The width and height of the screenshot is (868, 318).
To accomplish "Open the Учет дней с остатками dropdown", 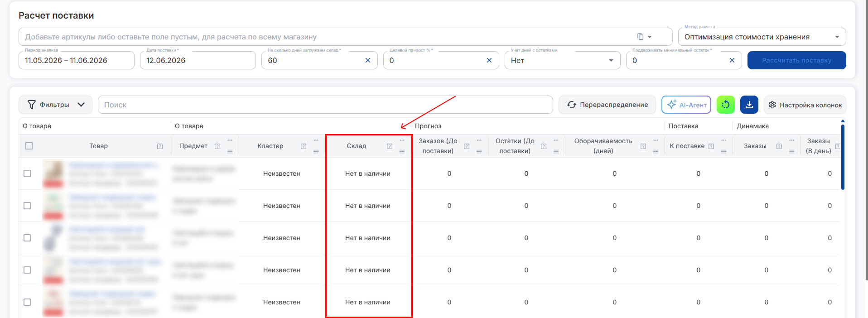I will pyautogui.click(x=563, y=60).
